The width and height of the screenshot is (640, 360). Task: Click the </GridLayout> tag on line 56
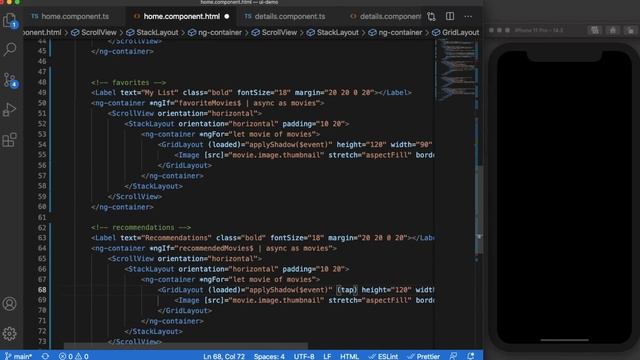pyautogui.click(x=184, y=165)
